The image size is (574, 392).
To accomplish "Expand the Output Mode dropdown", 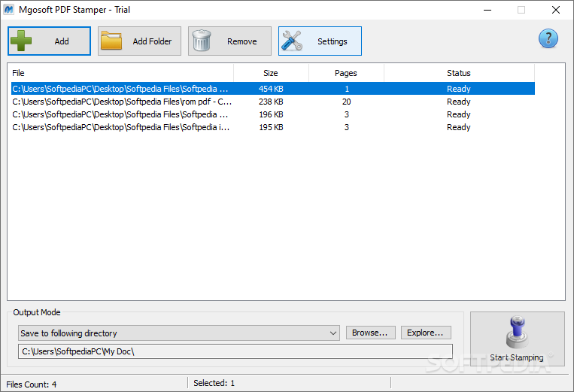I will 178,333.
